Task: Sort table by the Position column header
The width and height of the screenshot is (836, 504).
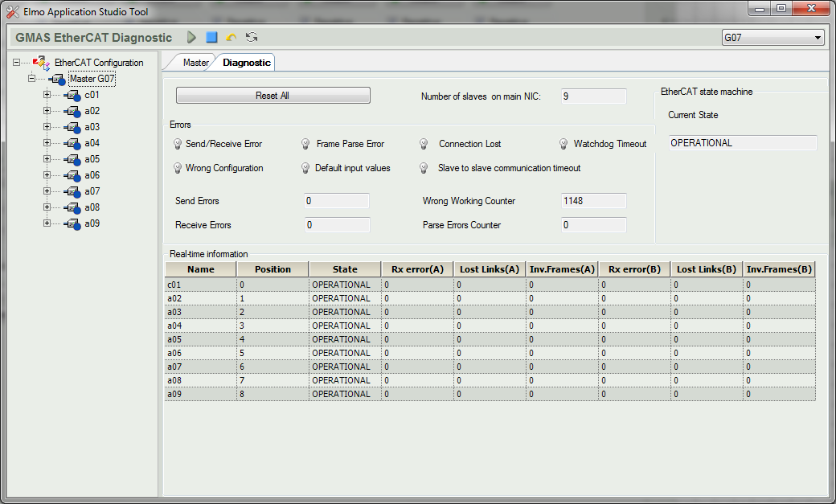Action: tap(273, 269)
